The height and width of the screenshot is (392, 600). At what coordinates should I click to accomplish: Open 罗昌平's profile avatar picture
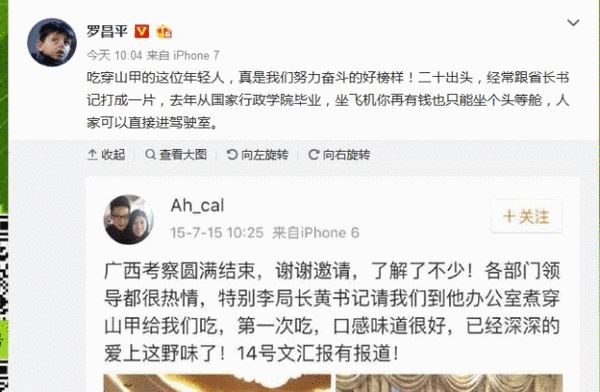(x=52, y=42)
